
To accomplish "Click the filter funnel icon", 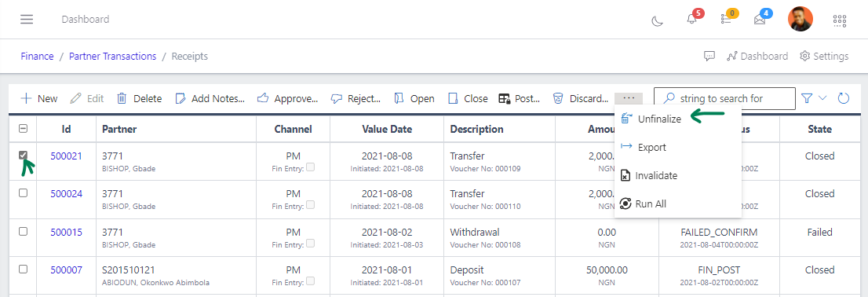I will coord(807,99).
